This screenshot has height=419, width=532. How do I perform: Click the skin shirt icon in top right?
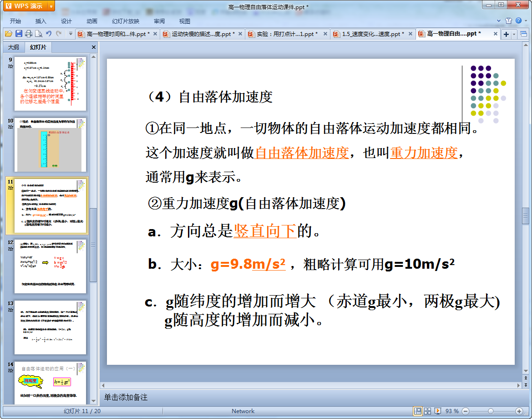point(509,20)
